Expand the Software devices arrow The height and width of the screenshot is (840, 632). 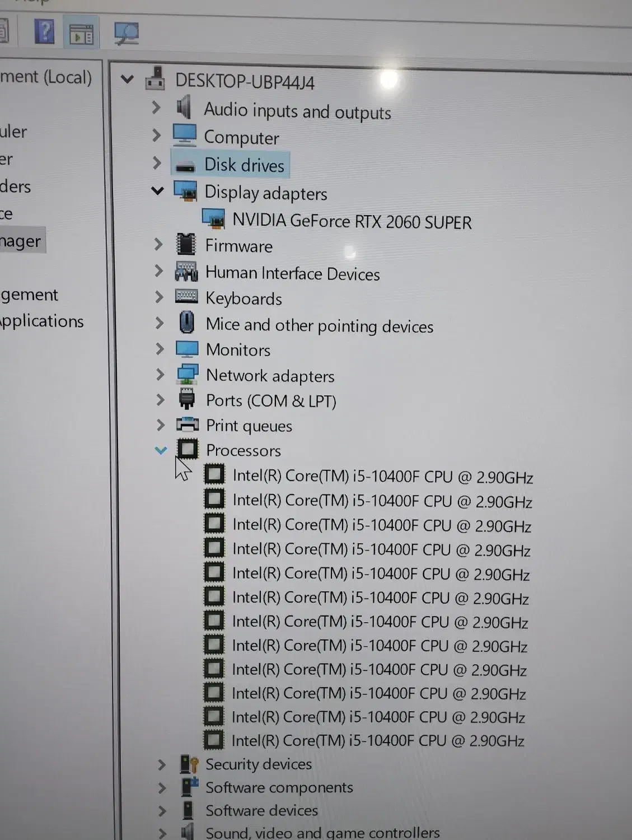pos(162,811)
